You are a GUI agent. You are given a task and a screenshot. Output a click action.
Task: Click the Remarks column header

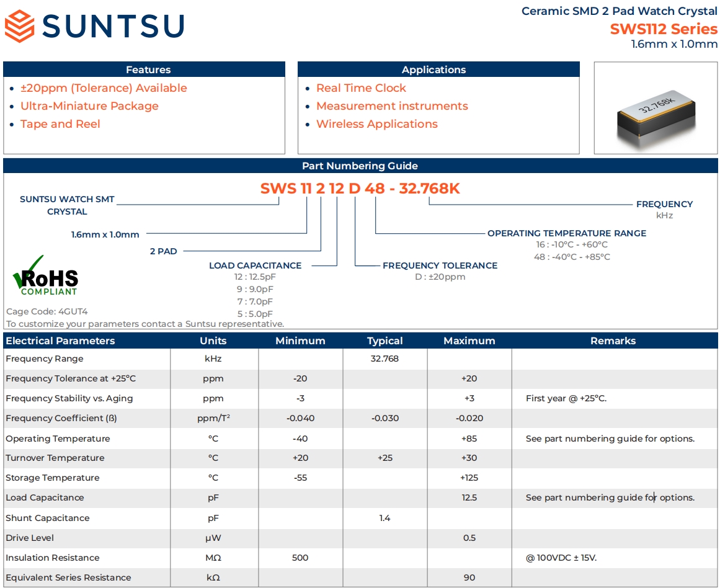(613, 341)
